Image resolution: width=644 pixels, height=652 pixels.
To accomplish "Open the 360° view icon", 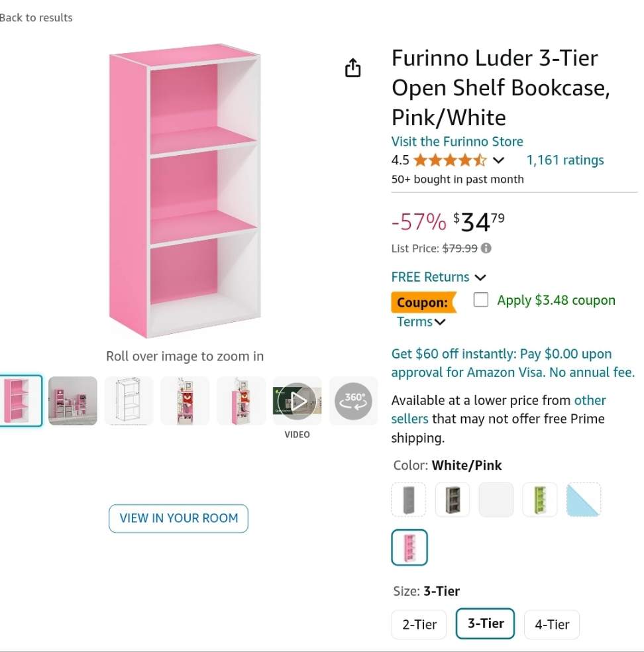I will pyautogui.click(x=354, y=400).
